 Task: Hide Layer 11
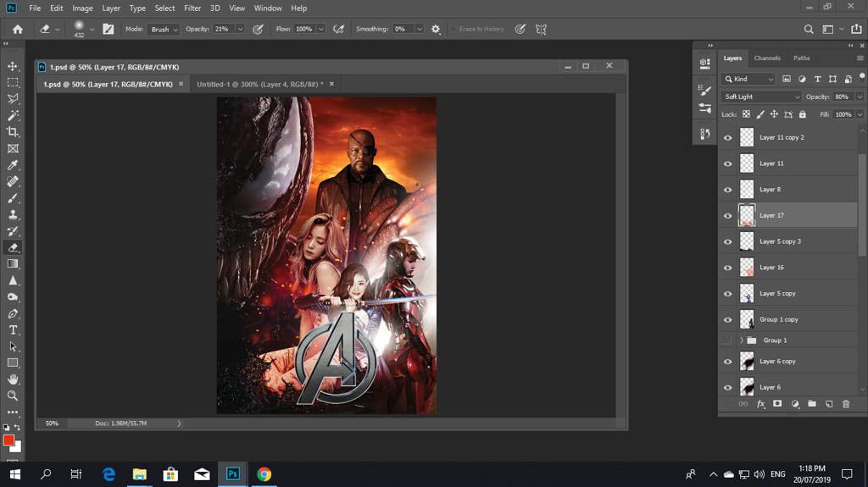click(x=727, y=163)
